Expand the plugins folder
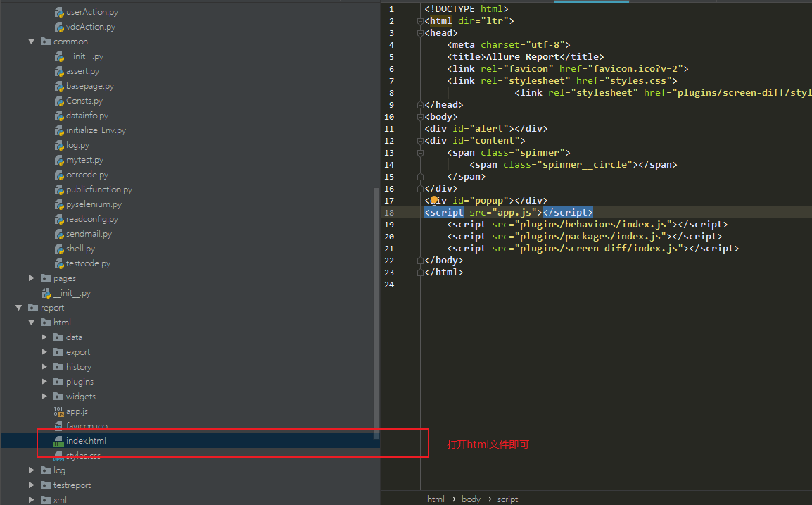The height and width of the screenshot is (505, 812). click(44, 382)
